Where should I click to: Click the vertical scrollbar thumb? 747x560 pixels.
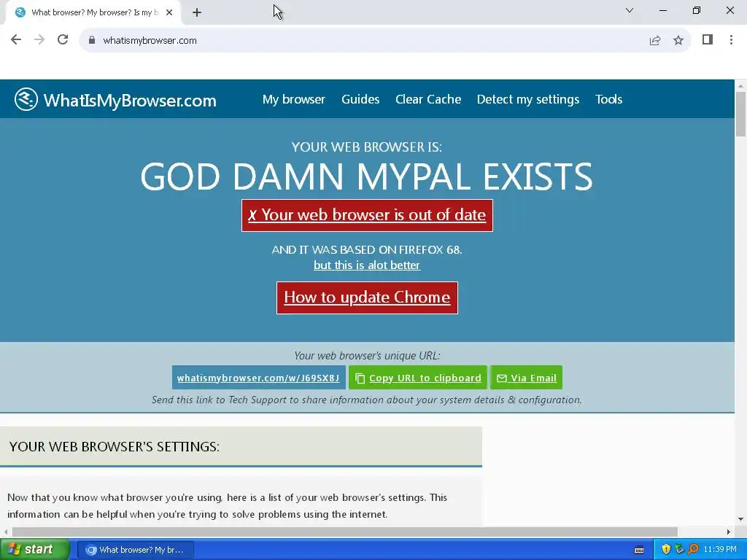[740, 114]
